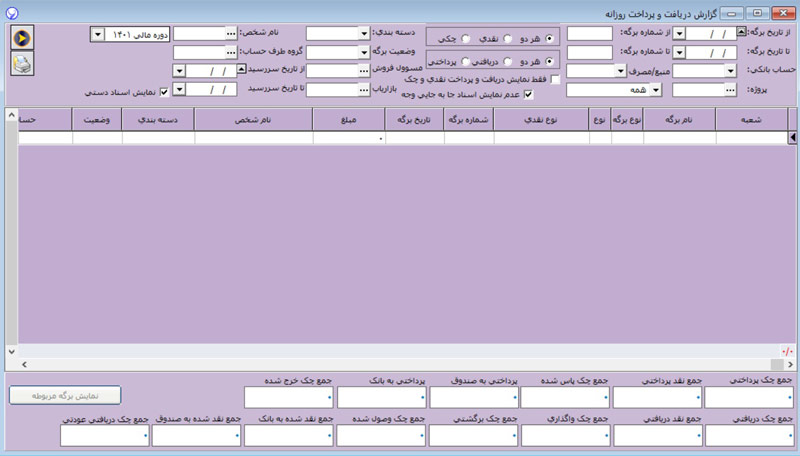
Task: Click the از شماره برگه input field
Action: coord(590,33)
